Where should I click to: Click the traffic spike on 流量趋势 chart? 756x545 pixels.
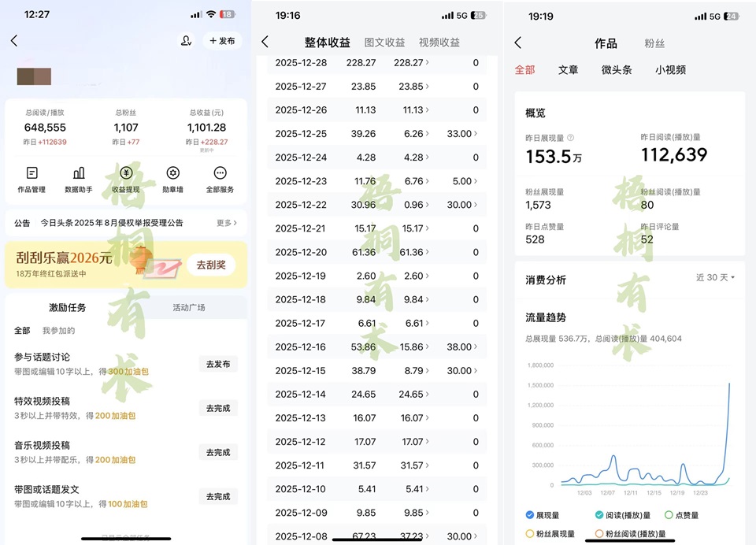click(x=728, y=386)
